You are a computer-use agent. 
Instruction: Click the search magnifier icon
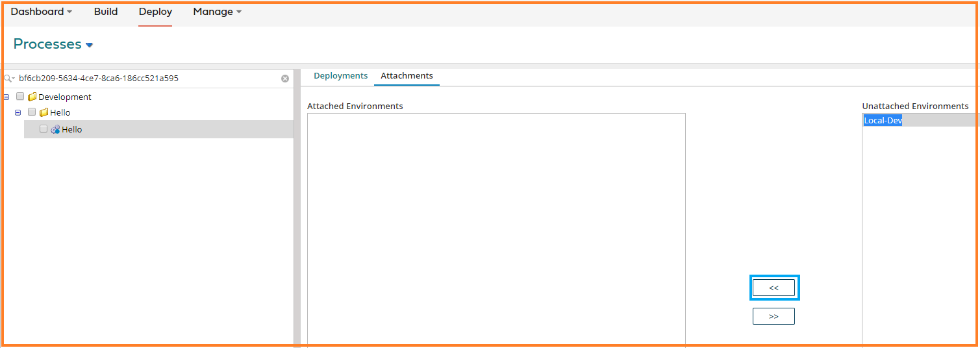click(x=8, y=79)
